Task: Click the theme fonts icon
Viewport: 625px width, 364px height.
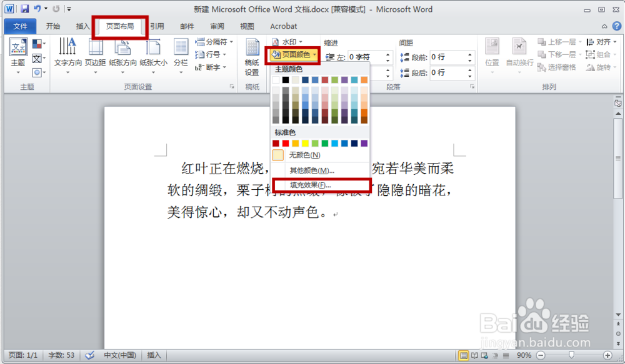Action: [x=37, y=59]
